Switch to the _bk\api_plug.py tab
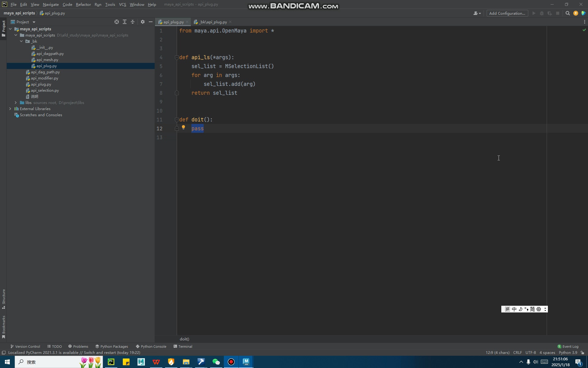The width and height of the screenshot is (588, 368). 212,22
